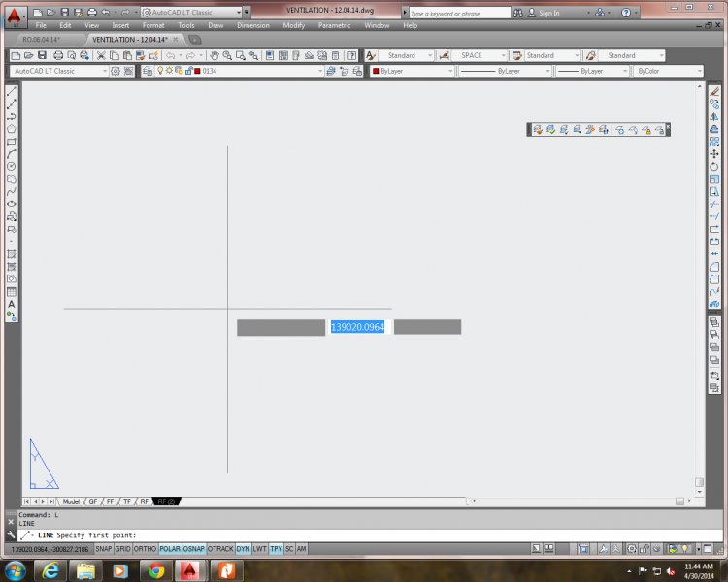
Task: Select the Arc draw tool
Action: click(x=11, y=154)
